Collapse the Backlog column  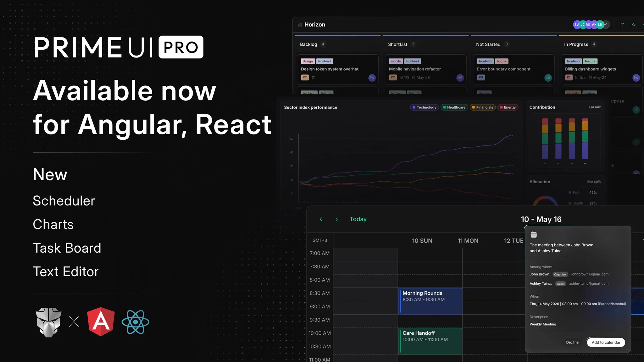point(373,44)
